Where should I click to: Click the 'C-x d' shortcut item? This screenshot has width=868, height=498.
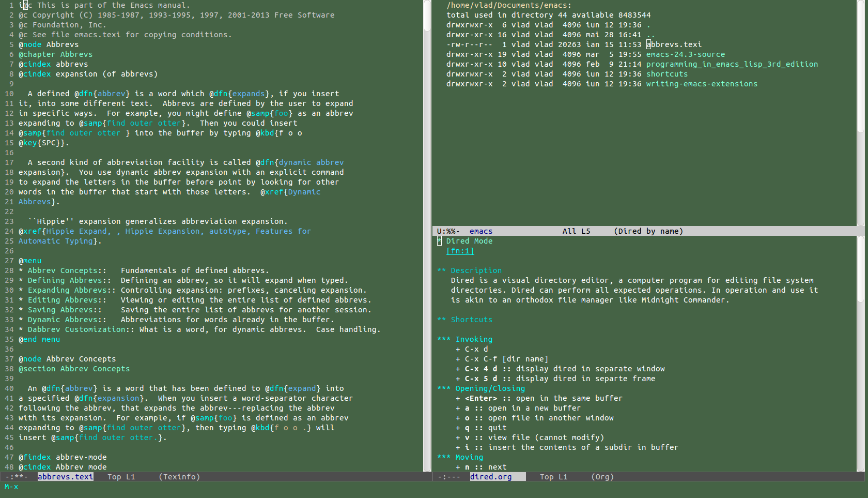click(x=472, y=349)
